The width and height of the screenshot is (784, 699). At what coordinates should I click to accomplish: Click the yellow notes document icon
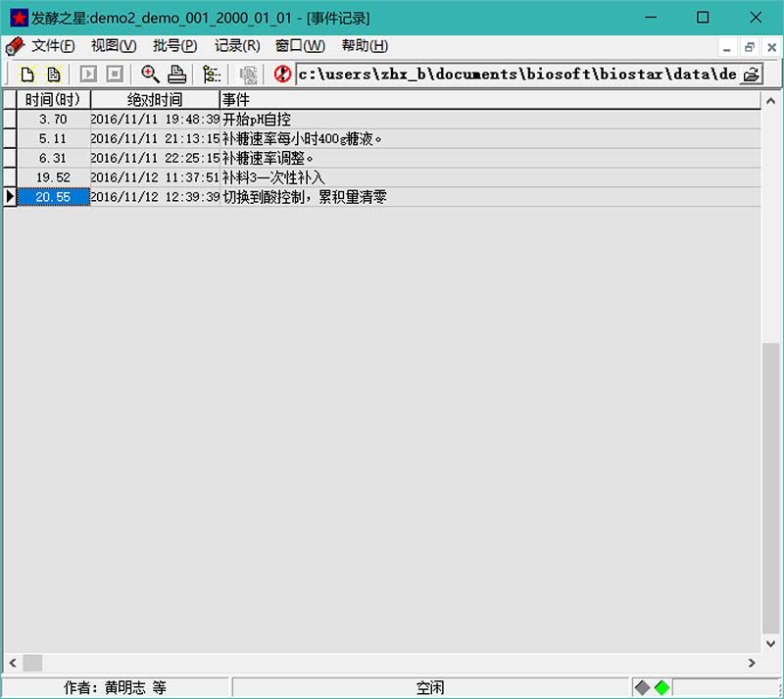pyautogui.click(x=53, y=74)
